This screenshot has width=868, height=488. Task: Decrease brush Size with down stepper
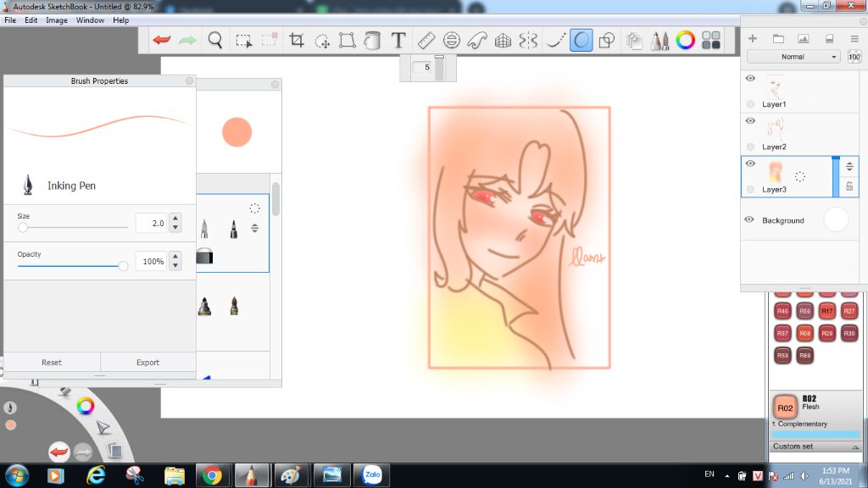[x=175, y=227]
